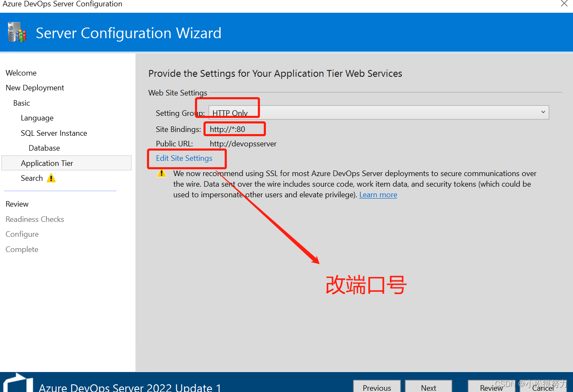
Task: Click the Server Configuration Wizard header icon
Action: 17,32
